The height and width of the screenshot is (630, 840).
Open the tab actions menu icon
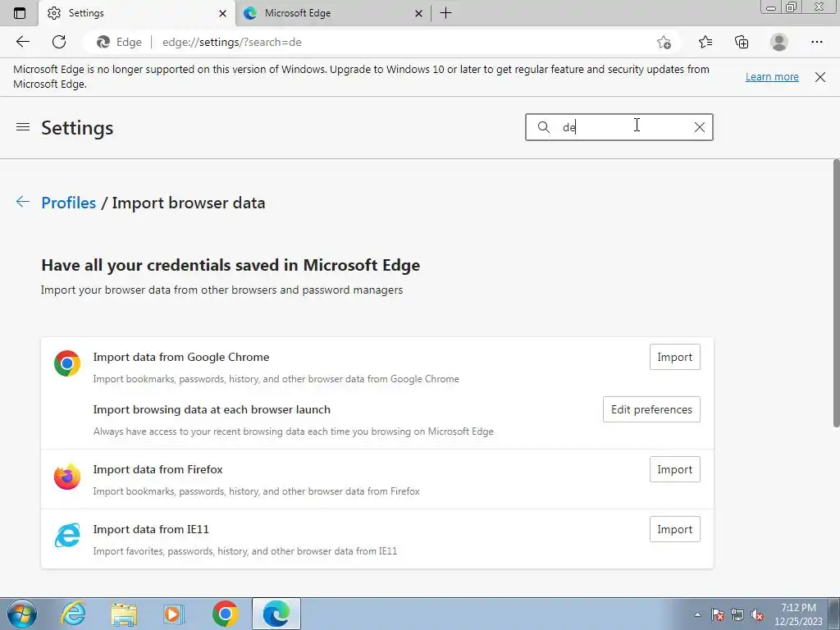[20, 13]
